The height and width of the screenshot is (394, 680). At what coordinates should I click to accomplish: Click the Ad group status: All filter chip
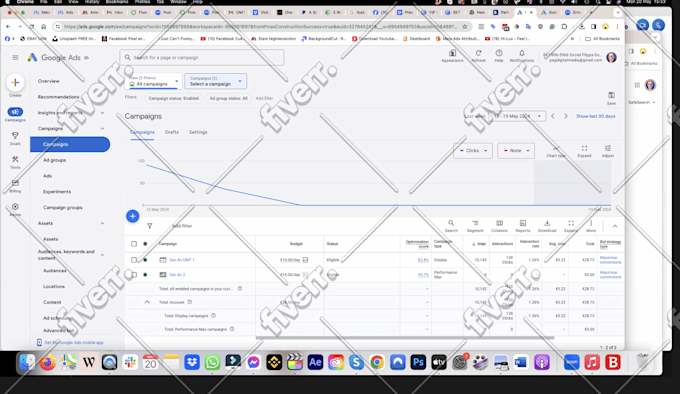pyautogui.click(x=229, y=98)
